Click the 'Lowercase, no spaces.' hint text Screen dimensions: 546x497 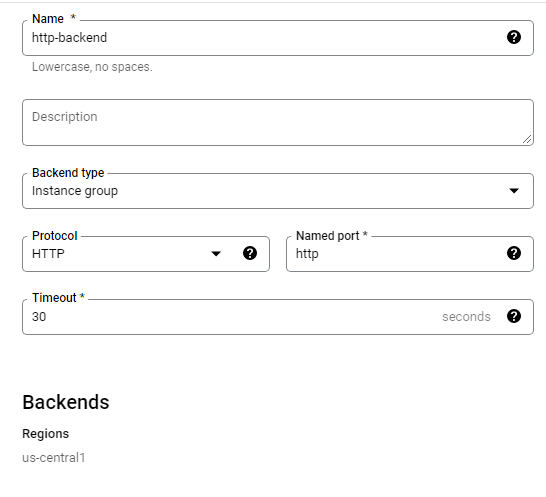tap(92, 67)
